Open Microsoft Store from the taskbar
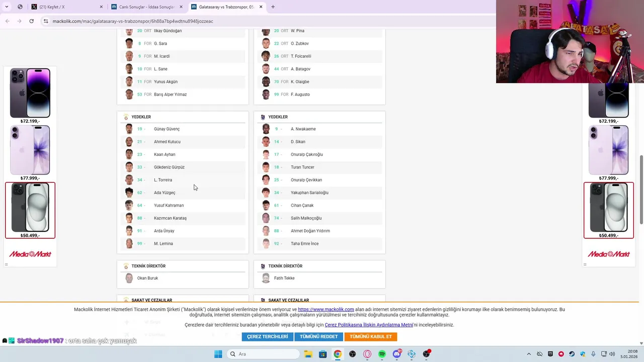 [323, 354]
